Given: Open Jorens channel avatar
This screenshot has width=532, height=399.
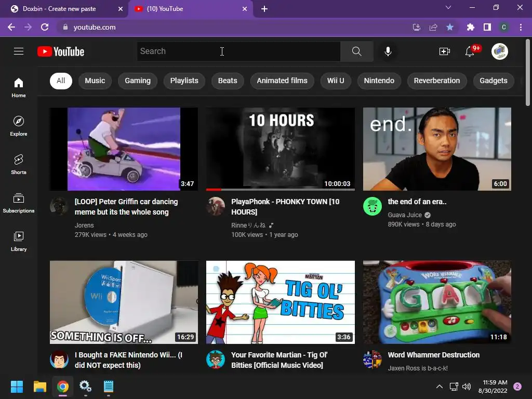Looking at the screenshot, I should (59, 206).
